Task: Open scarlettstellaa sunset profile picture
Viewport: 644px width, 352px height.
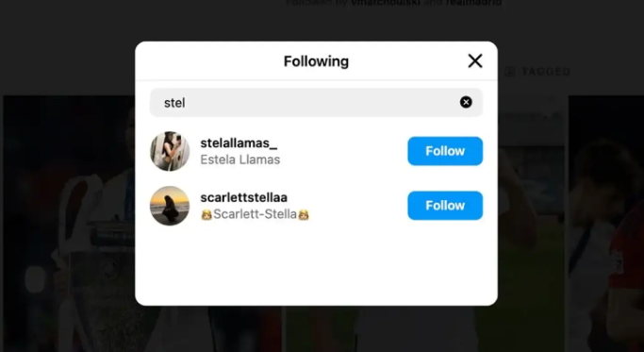Action: 170,206
